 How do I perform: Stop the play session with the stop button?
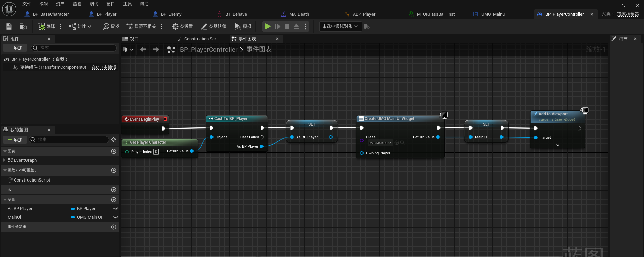287,27
